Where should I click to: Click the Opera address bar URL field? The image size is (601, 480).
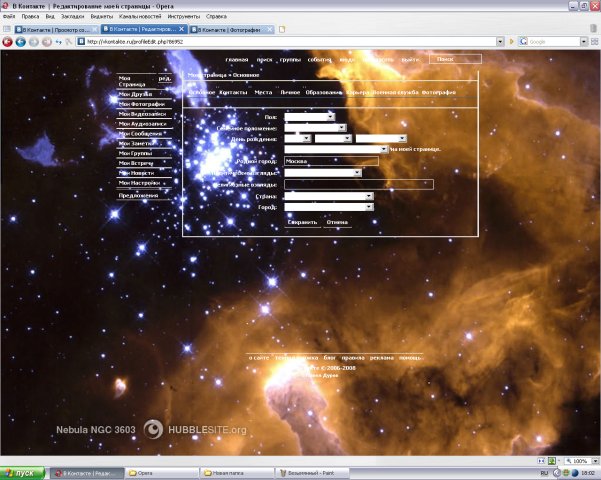point(291,41)
